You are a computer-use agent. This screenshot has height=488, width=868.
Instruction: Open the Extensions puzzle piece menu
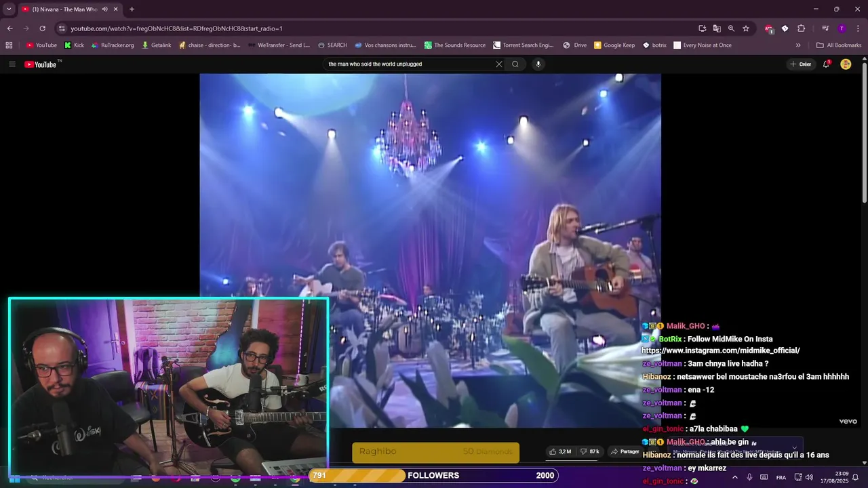[801, 28]
